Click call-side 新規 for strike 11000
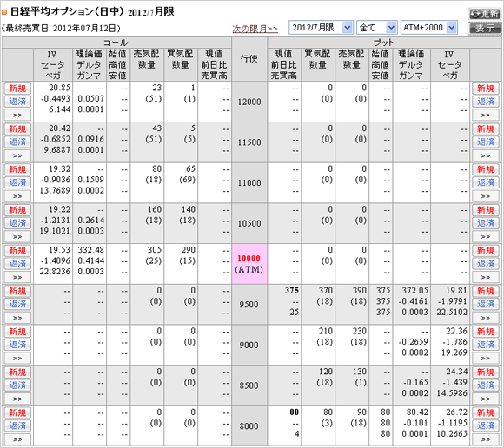The height and width of the screenshot is (448, 504). point(17,169)
